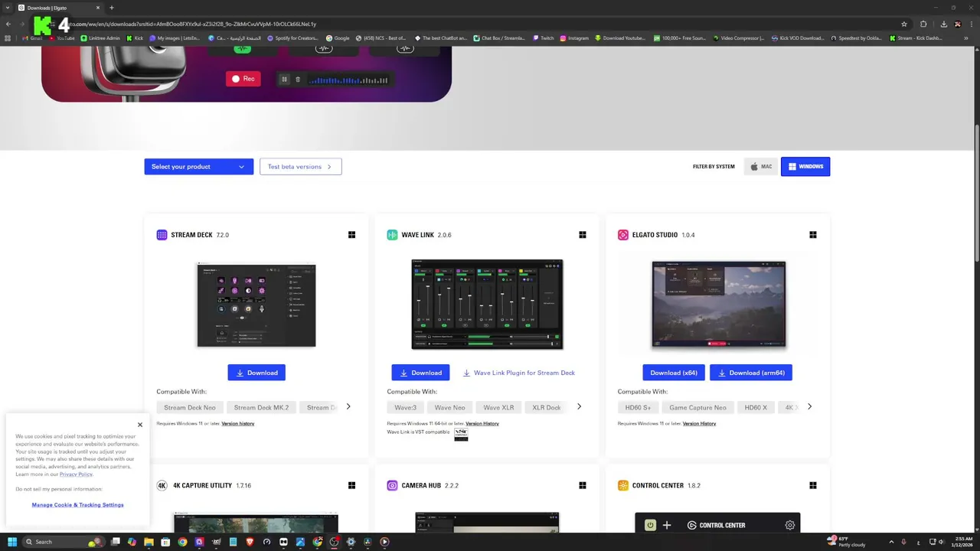Open the browser extensions puzzle icon

pos(923,24)
